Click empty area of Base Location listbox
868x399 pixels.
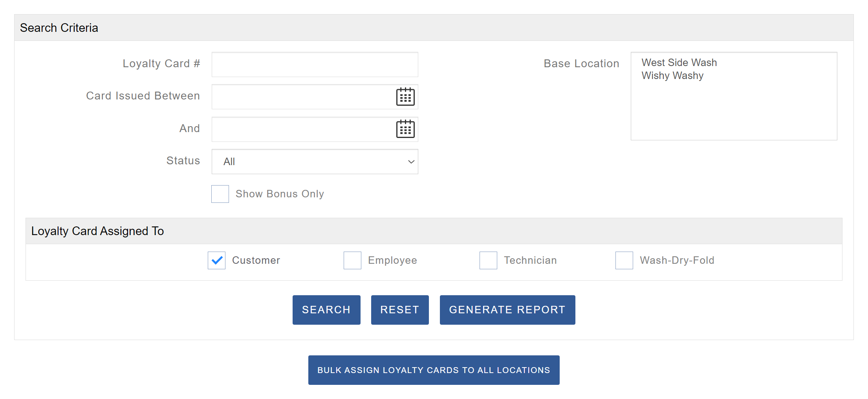click(733, 114)
